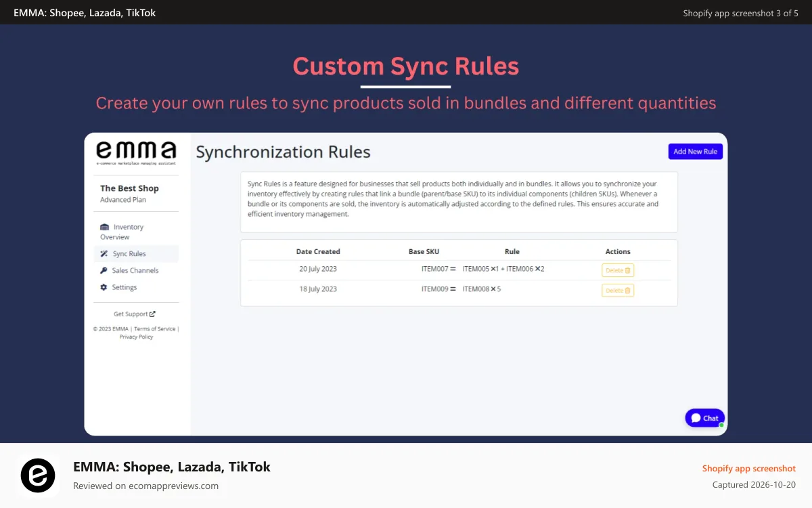The height and width of the screenshot is (508, 812).
Task: Open the Get Support link
Action: tap(135, 314)
